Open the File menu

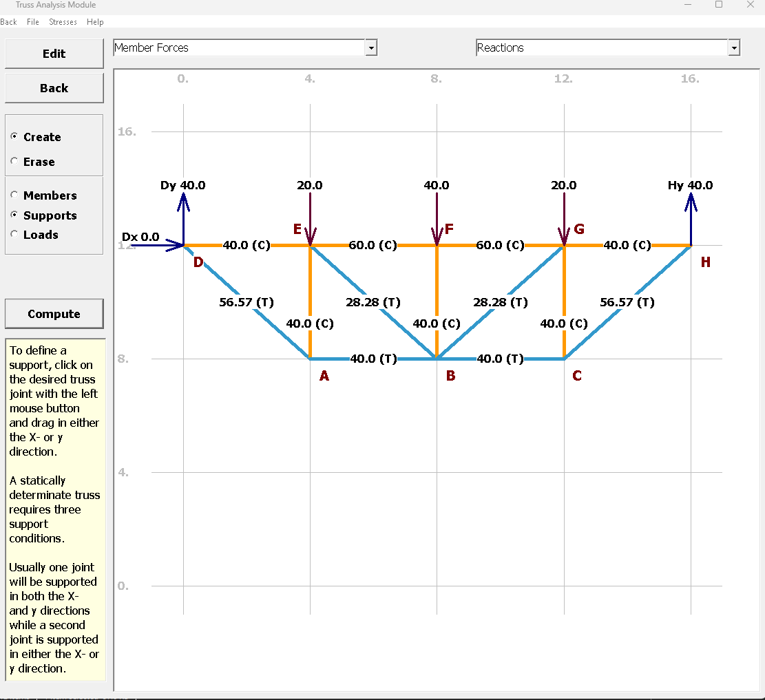pyautogui.click(x=32, y=22)
